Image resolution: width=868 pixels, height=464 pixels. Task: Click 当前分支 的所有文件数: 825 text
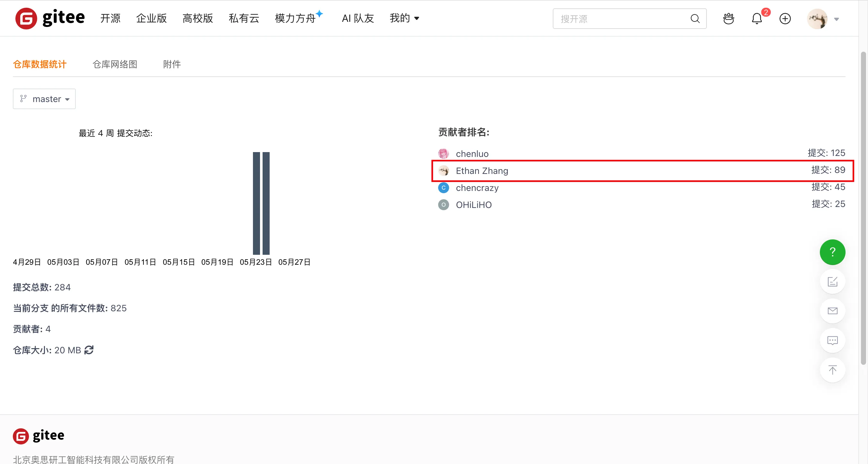pos(70,308)
